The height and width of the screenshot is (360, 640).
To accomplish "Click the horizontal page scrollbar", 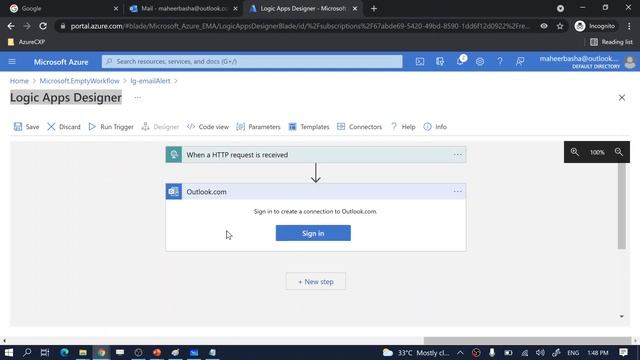I will click(x=527, y=340).
